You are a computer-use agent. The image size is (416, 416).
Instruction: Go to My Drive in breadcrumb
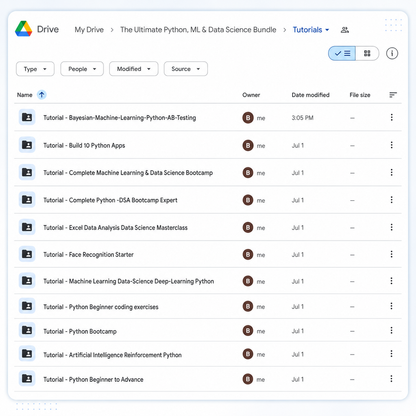[89, 30]
